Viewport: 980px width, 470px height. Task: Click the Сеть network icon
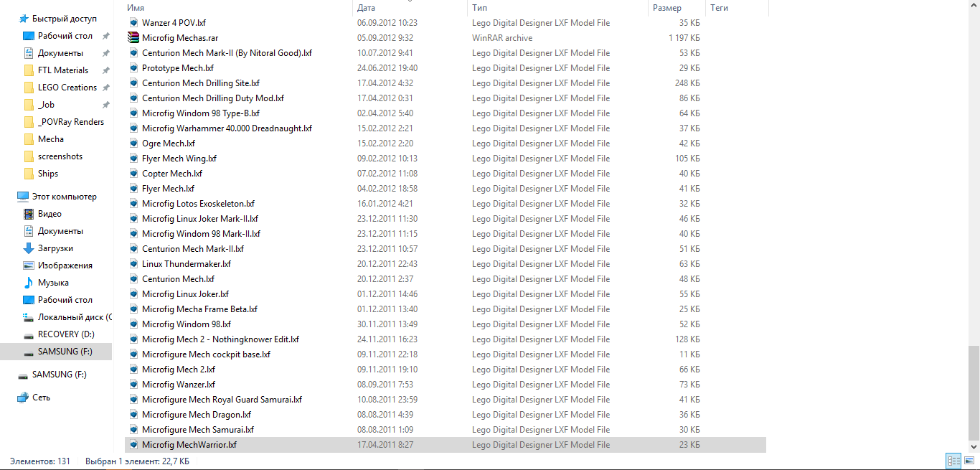pyautogui.click(x=23, y=398)
